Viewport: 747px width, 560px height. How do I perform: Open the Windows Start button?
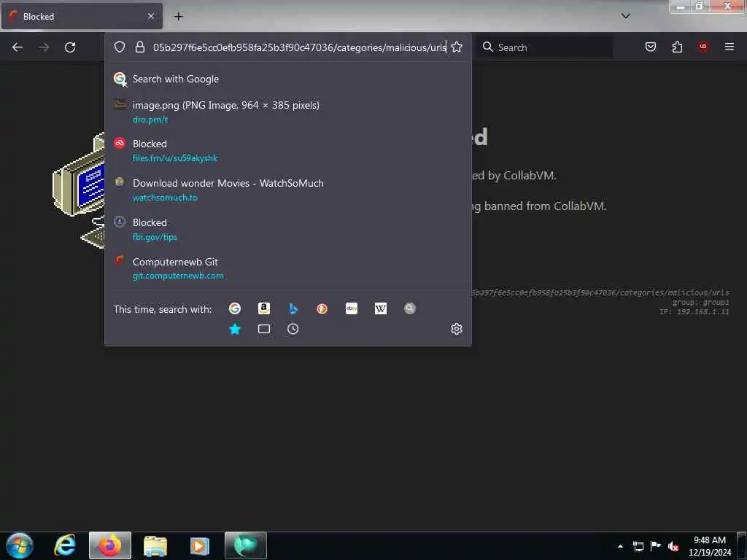[x=20, y=545]
